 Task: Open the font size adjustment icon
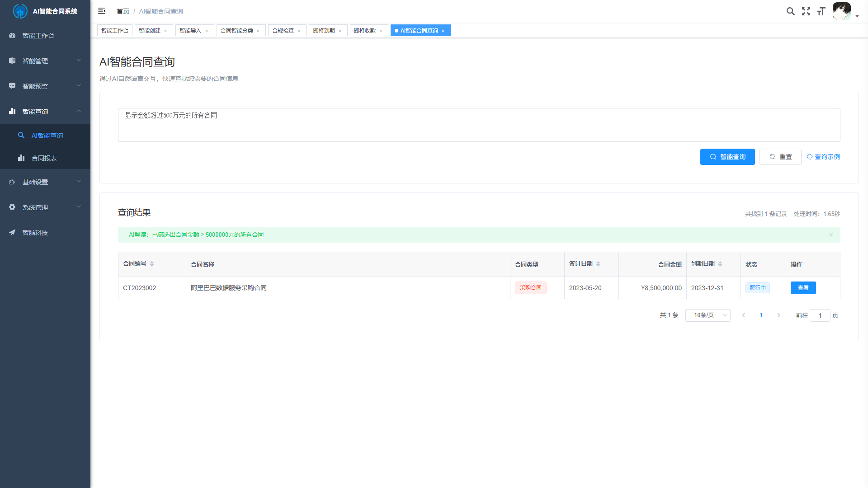tap(821, 11)
